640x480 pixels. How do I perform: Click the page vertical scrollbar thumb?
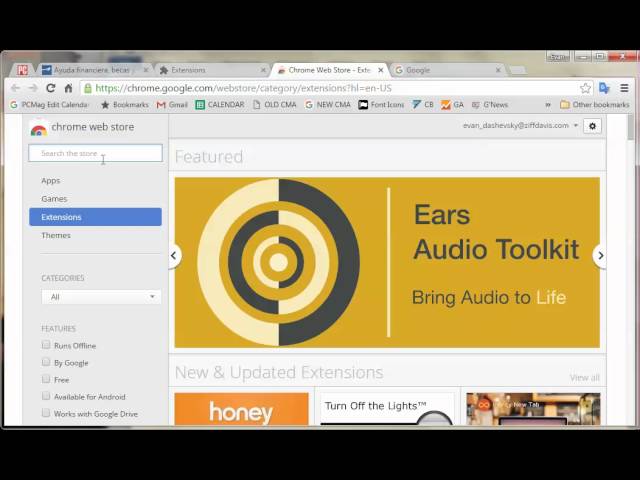[631, 127]
